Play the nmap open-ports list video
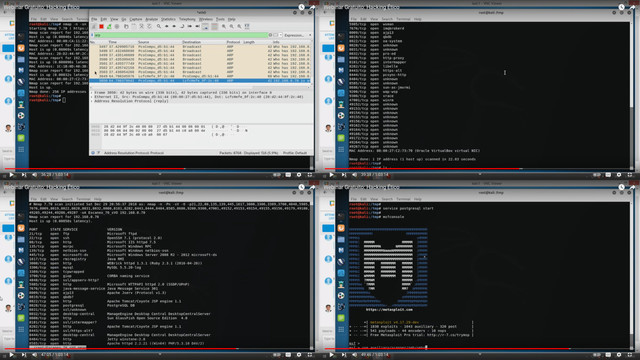 [331, 175]
